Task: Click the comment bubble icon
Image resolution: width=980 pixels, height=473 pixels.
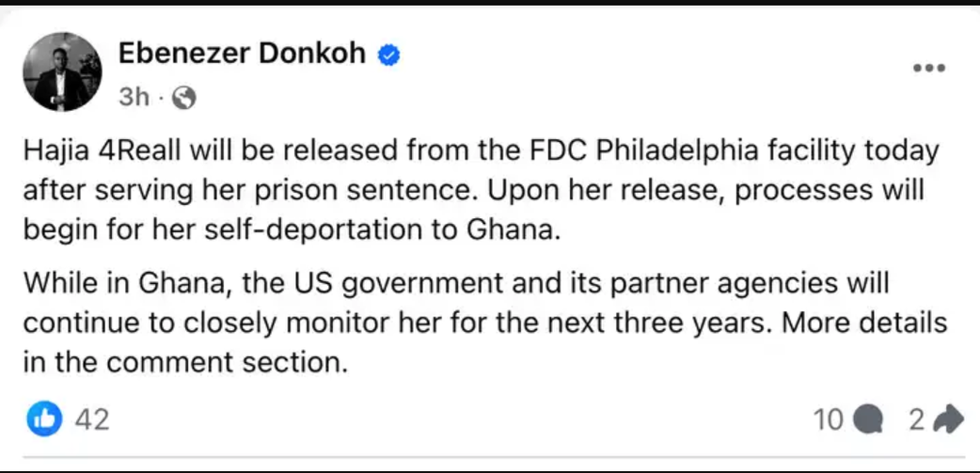Action: coord(867,420)
